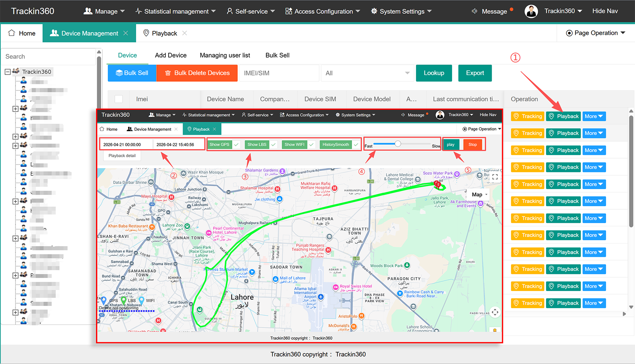The height and width of the screenshot is (364, 635).
Task: Click the map pan compass control
Action: pyautogui.click(x=495, y=312)
